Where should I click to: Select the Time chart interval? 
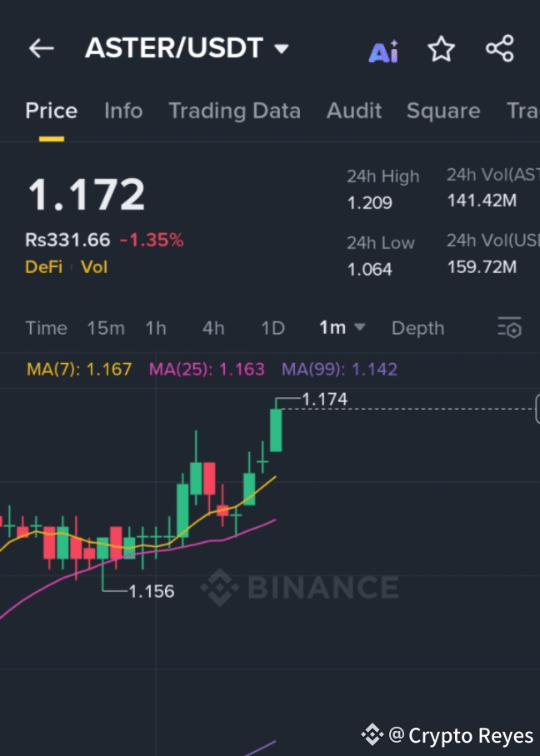click(x=47, y=328)
